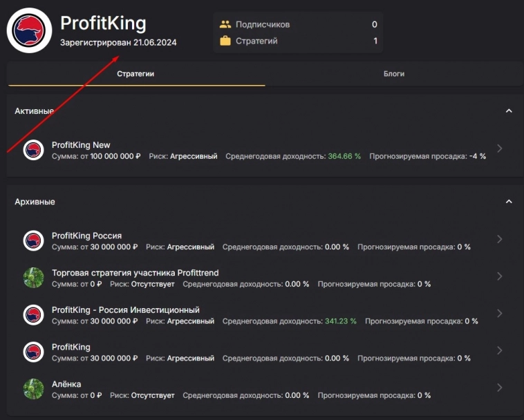The image size is (524, 420).
Task: Click the Profittrend participant strategy avatar
Action: [33, 278]
